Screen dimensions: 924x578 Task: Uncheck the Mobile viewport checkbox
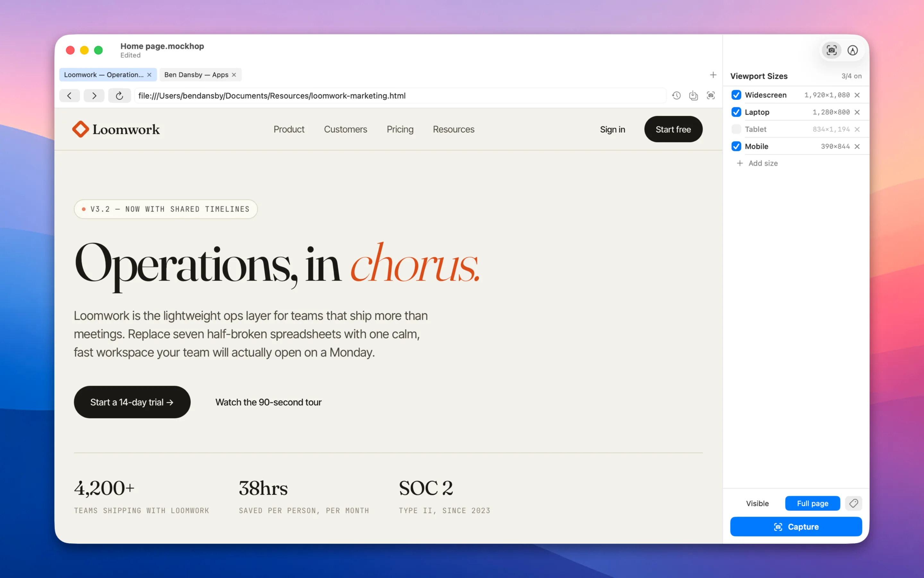736,147
